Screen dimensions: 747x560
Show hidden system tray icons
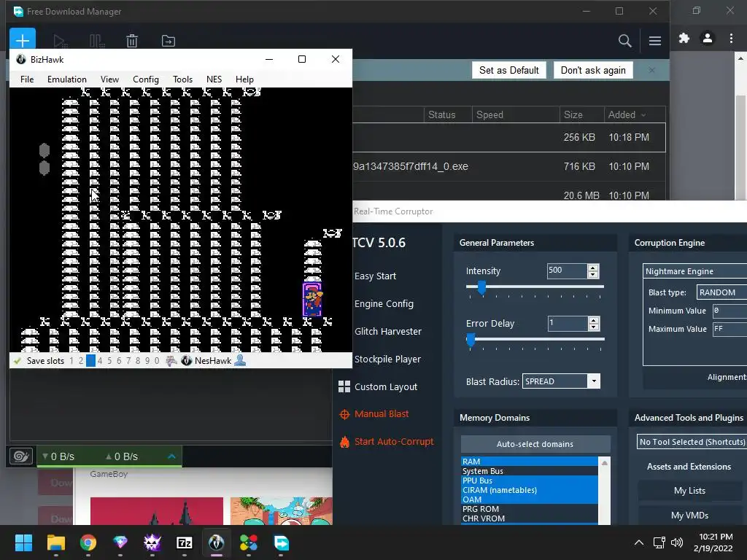(x=639, y=542)
